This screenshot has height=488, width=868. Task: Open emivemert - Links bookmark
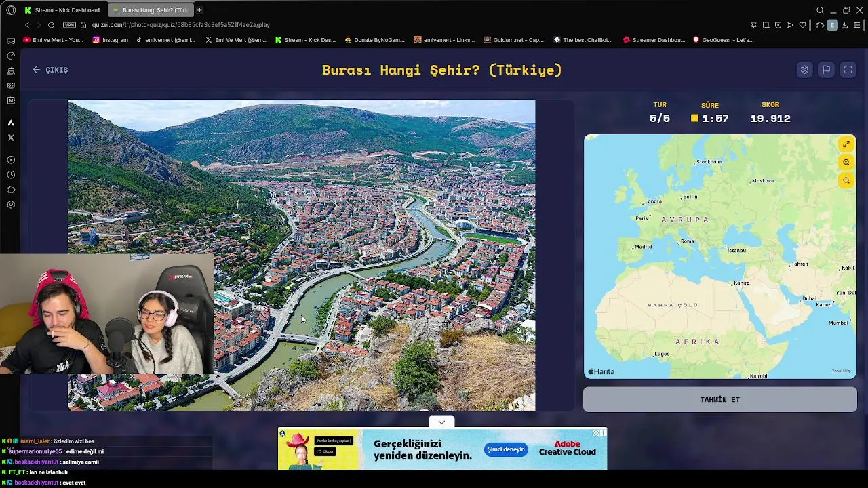click(444, 40)
